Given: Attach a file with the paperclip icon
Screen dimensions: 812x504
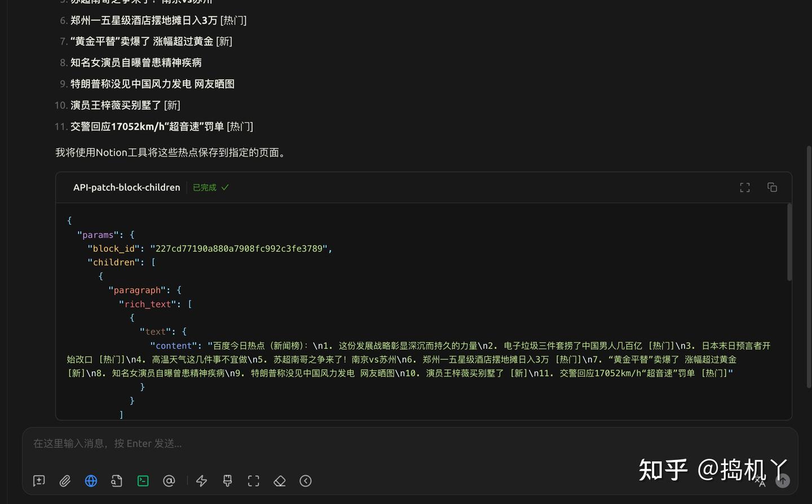Looking at the screenshot, I should coord(65,481).
